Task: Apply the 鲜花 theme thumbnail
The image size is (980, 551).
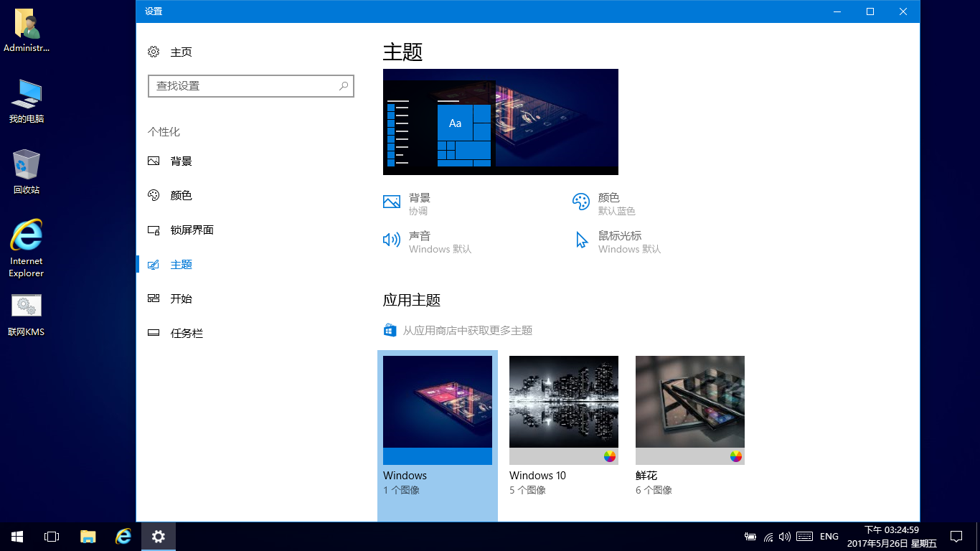Action: pos(690,410)
